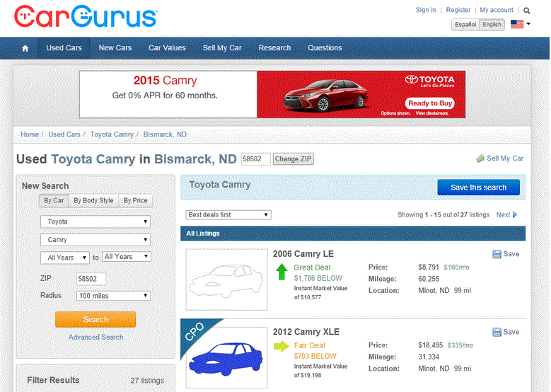
Task: Open the New Cars menu
Action: 115,48
